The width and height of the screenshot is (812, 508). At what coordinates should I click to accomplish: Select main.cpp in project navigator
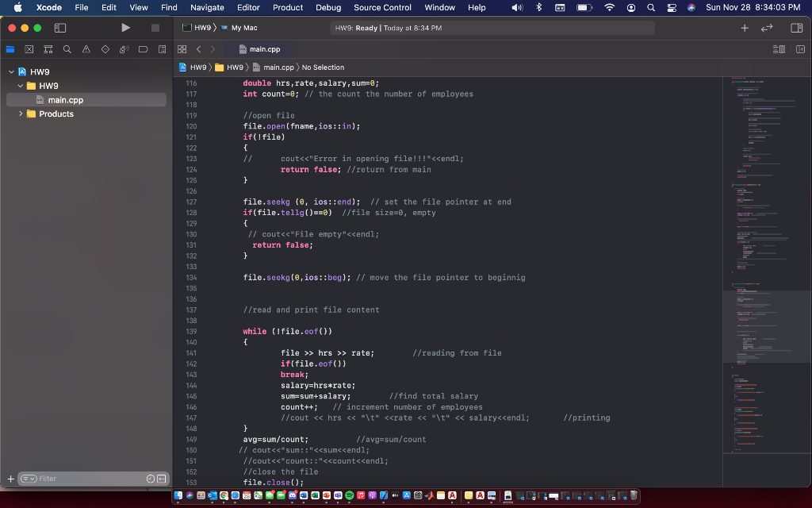[x=86, y=100]
